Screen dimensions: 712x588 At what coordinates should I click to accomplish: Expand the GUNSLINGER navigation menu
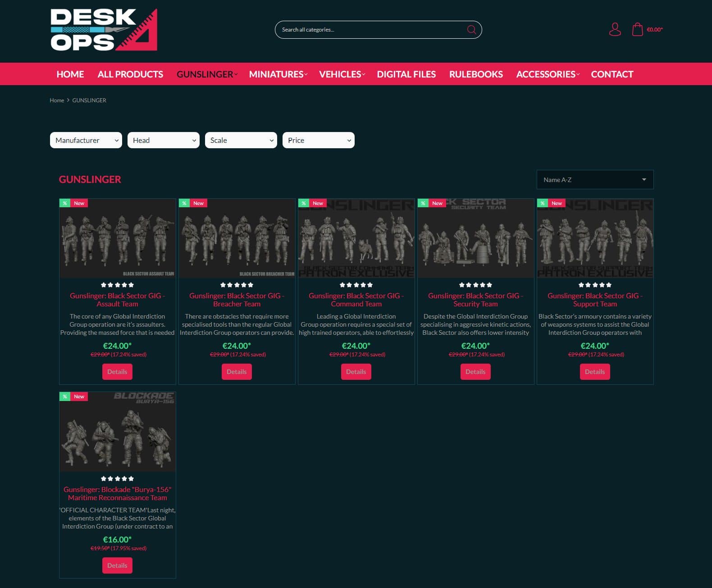pyautogui.click(x=207, y=74)
